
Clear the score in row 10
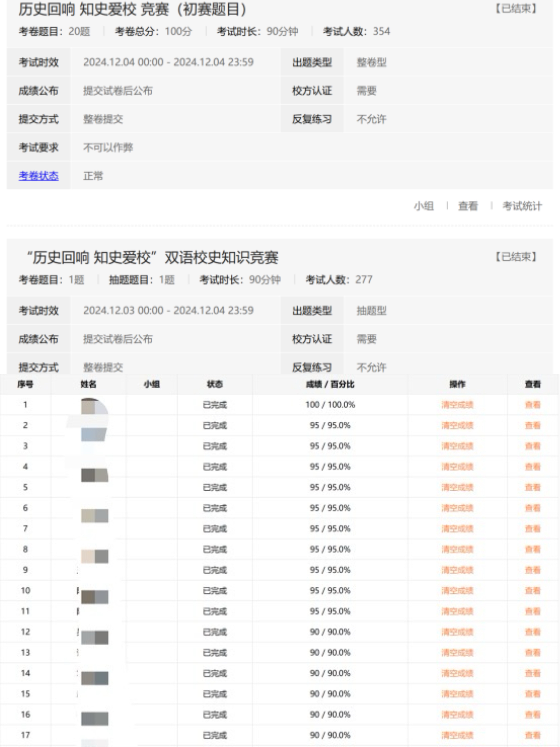[457, 591]
